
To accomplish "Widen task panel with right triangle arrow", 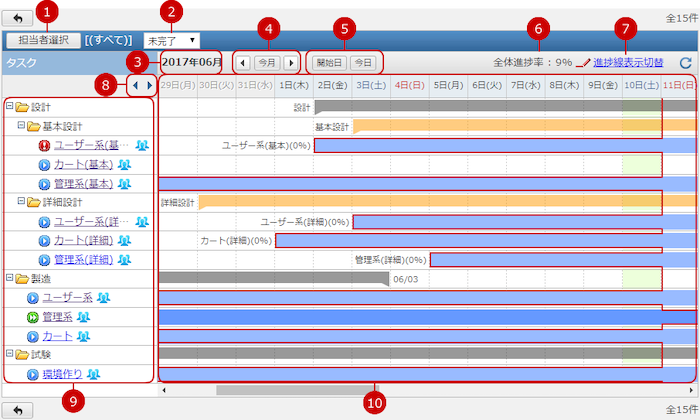I will click(150, 87).
